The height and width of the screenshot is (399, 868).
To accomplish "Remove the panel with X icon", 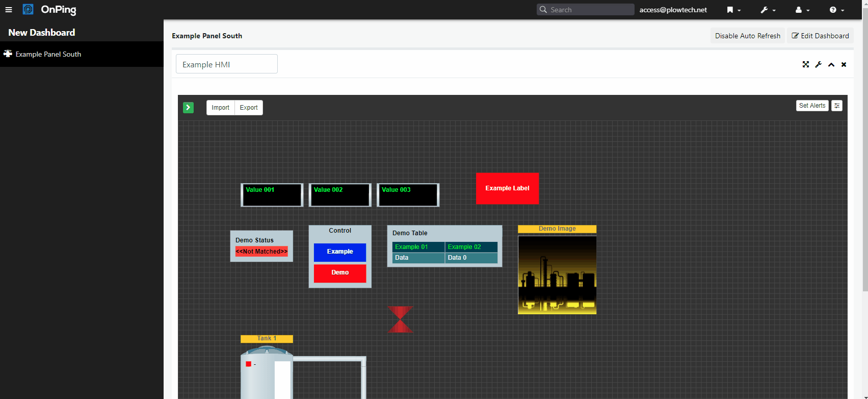I will click(844, 64).
